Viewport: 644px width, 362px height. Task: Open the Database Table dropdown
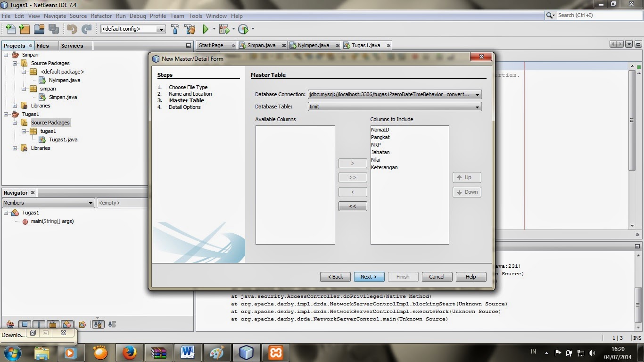[394, 107]
